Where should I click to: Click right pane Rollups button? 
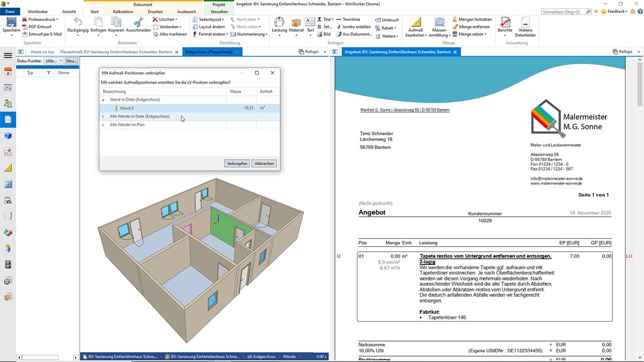(623, 51)
